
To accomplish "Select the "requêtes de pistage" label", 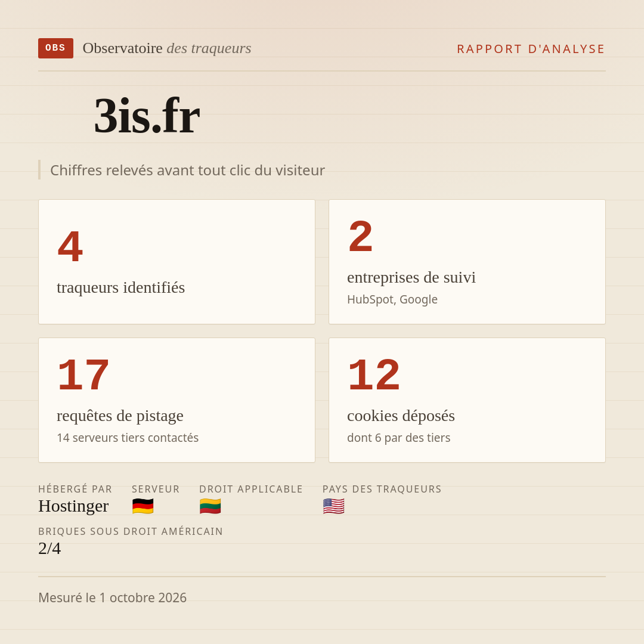I will pos(120,416).
